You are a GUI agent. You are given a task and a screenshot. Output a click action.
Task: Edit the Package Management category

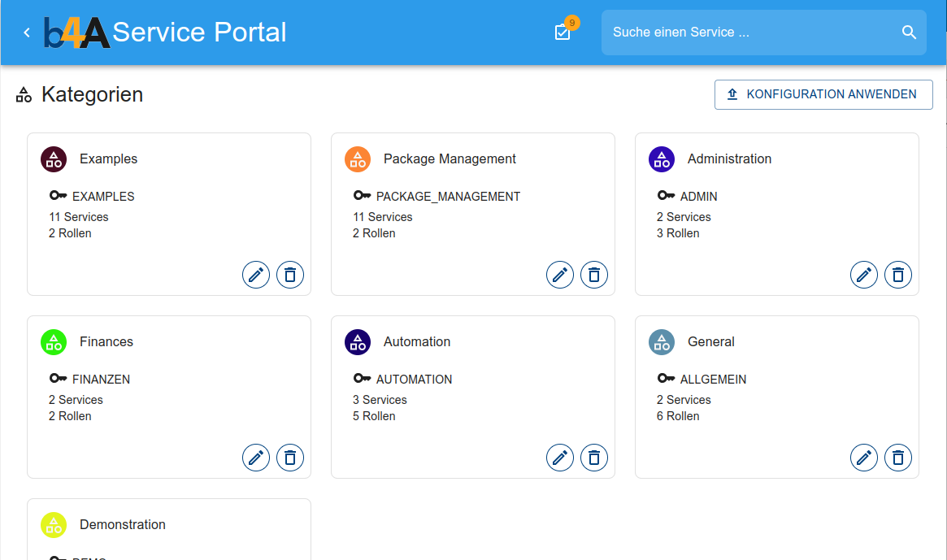point(560,275)
